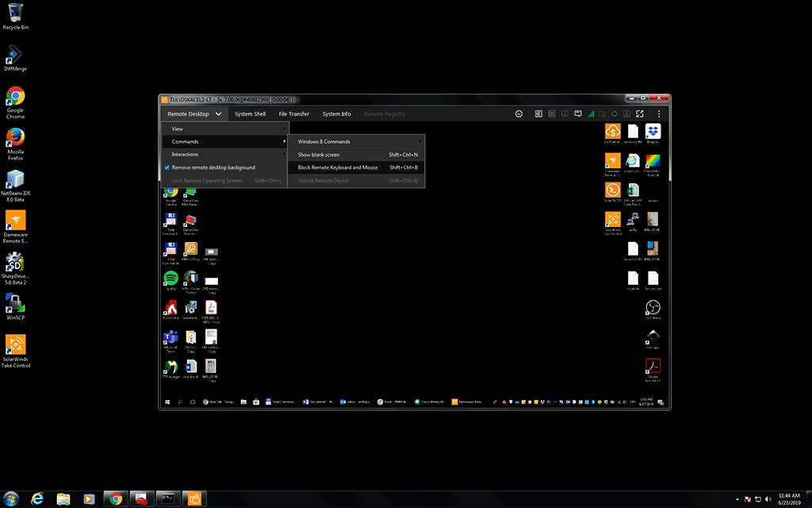Open the chat icon in the toolbar
This screenshot has height=508, width=812.
[577, 114]
